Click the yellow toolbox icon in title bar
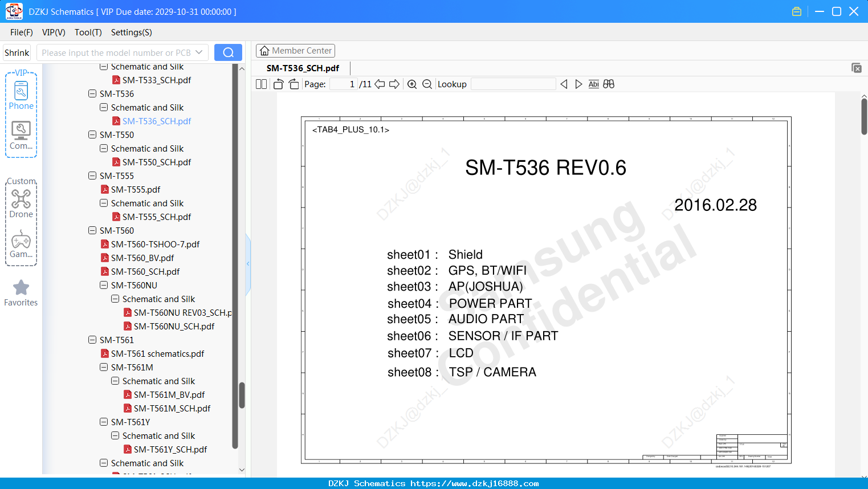 (797, 11)
